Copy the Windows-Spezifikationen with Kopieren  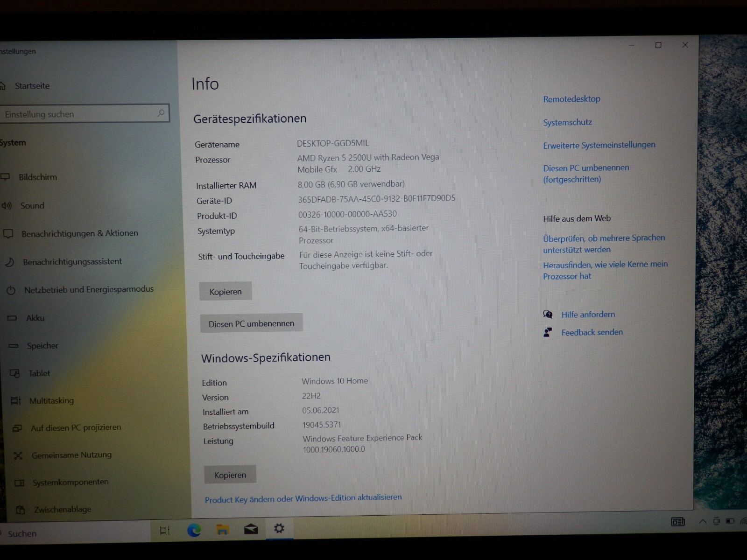click(230, 475)
